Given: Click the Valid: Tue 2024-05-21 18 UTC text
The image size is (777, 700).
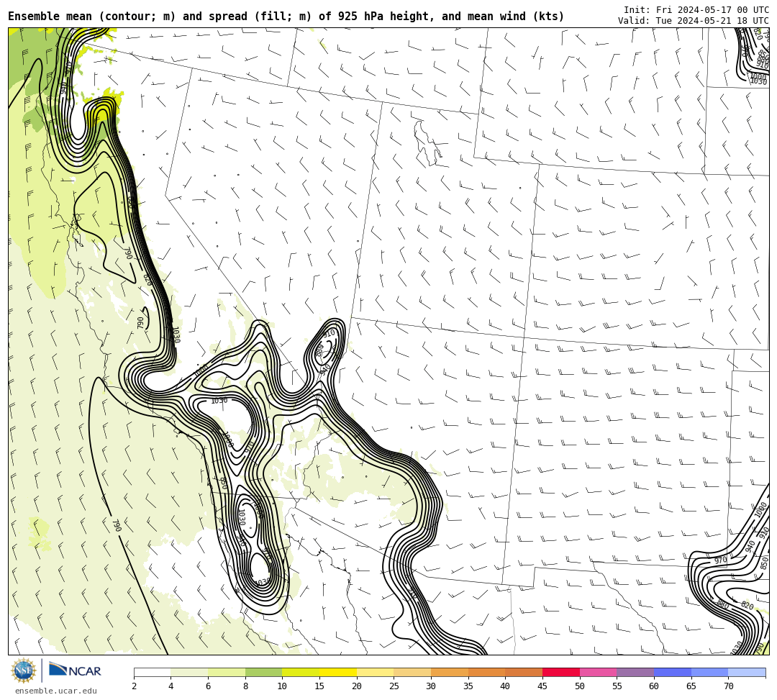Looking at the screenshot, I should pos(694,21).
